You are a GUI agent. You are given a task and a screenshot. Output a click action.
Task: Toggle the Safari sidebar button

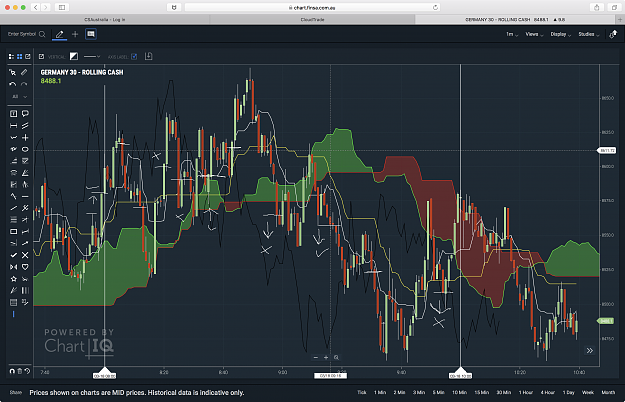pyautogui.click(x=62, y=7)
